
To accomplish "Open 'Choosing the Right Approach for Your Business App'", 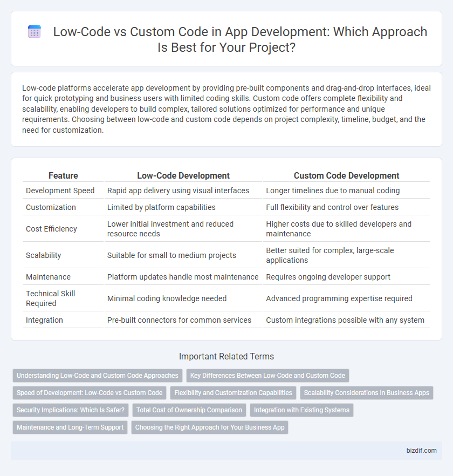I will coord(210,427).
